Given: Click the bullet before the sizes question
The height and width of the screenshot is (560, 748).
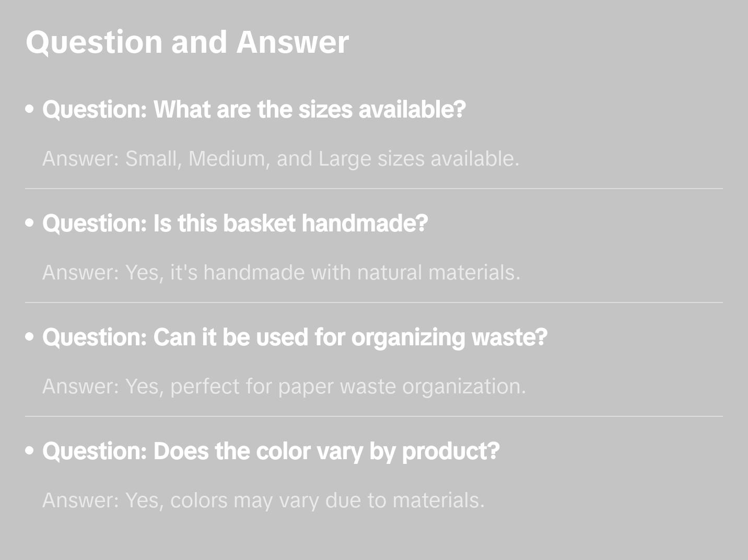Looking at the screenshot, I should pos(30,110).
